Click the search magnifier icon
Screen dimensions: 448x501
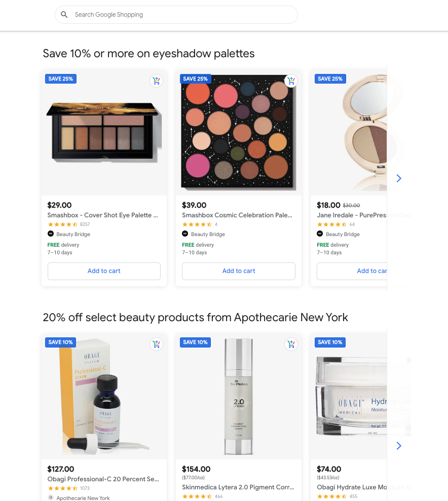(x=64, y=15)
